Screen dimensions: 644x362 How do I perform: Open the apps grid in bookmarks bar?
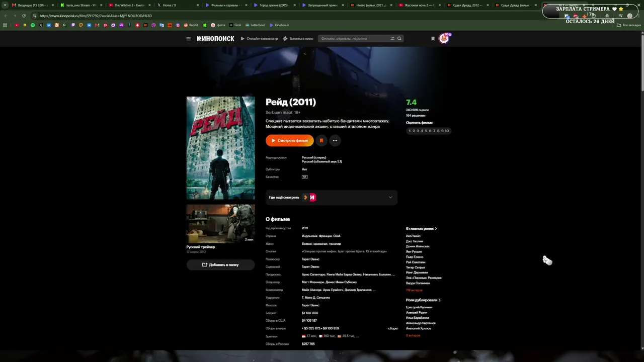(x=6, y=25)
